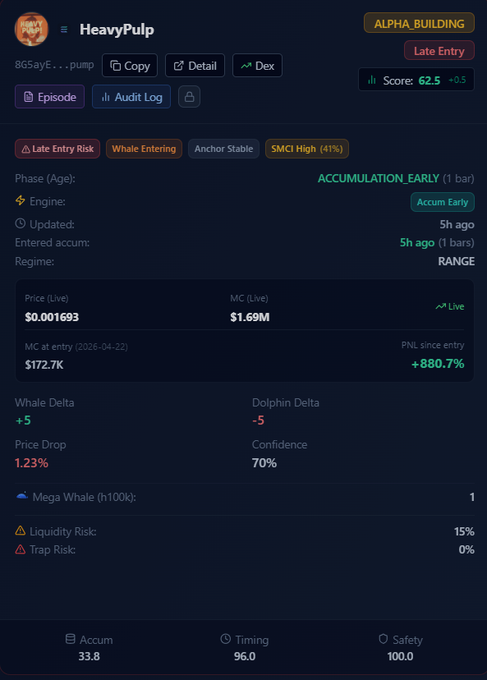The image size is (487, 680).
Task: Click the Anchor Stable tag
Action: point(223,149)
